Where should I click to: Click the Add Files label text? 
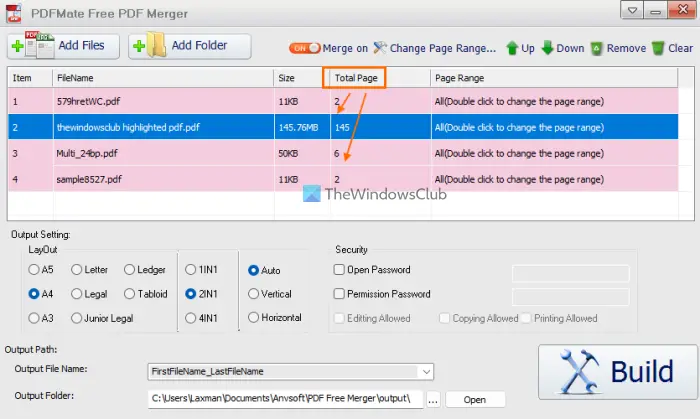[x=81, y=45]
